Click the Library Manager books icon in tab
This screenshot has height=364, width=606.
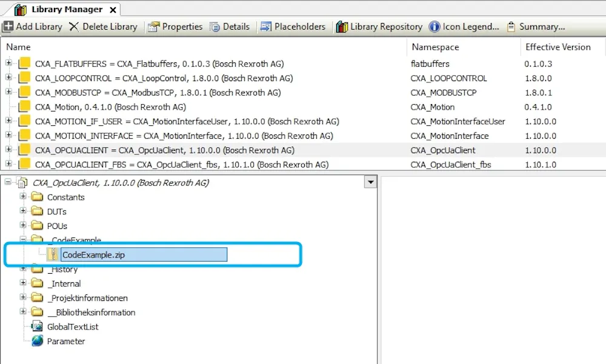(x=21, y=10)
